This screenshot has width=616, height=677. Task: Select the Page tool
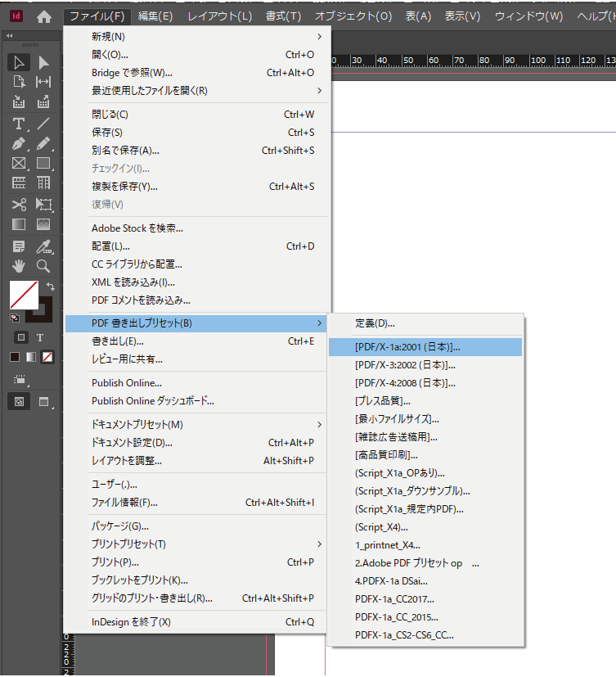click(x=19, y=82)
